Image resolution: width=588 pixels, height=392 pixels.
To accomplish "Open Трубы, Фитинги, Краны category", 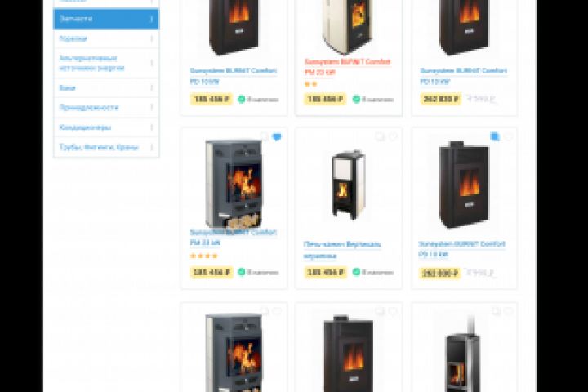I will pyautogui.click(x=98, y=147).
